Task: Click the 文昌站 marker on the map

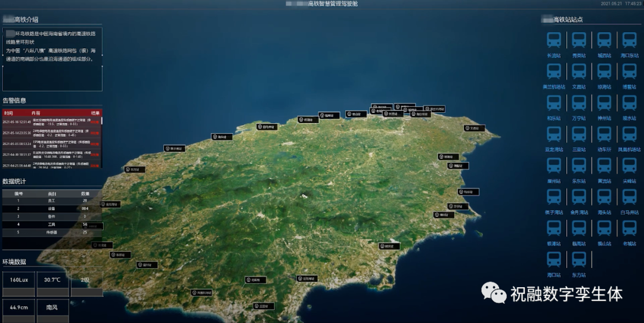Action: point(474,128)
